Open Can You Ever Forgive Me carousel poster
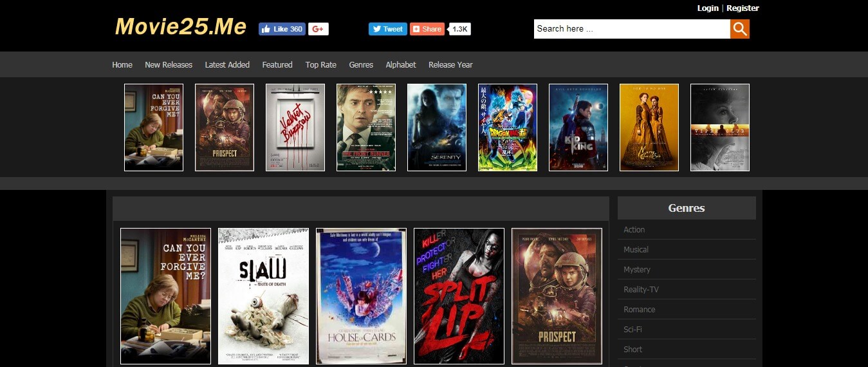This screenshot has width=868, height=367. tap(154, 127)
